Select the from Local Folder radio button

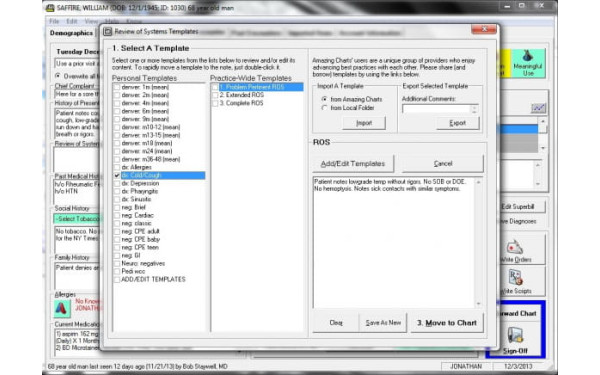click(324, 108)
